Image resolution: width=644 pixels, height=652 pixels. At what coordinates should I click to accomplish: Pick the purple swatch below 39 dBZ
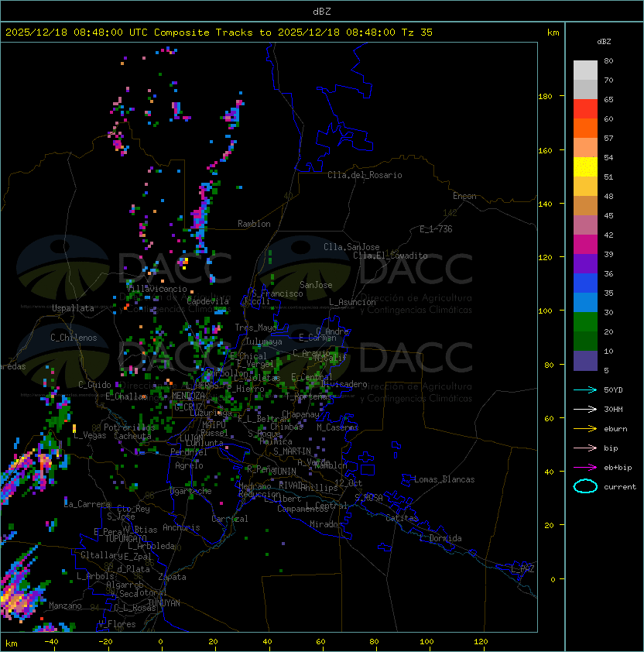pos(585,263)
